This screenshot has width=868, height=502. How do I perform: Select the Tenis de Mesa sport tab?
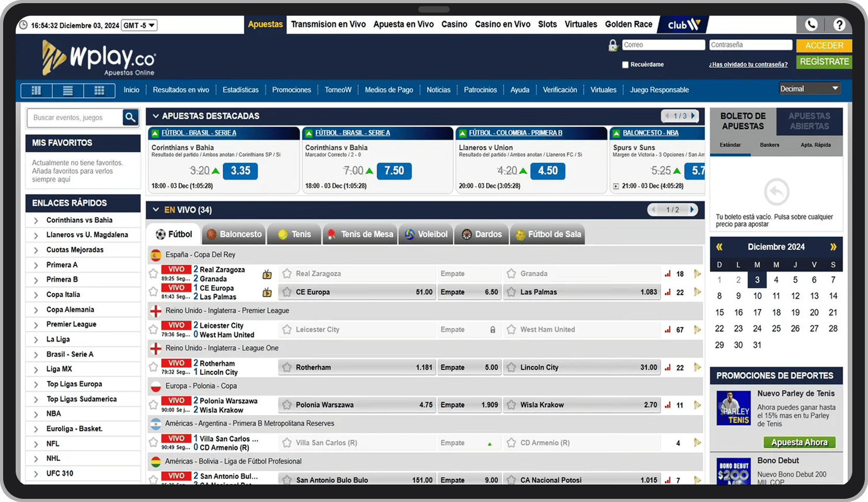[x=360, y=234]
